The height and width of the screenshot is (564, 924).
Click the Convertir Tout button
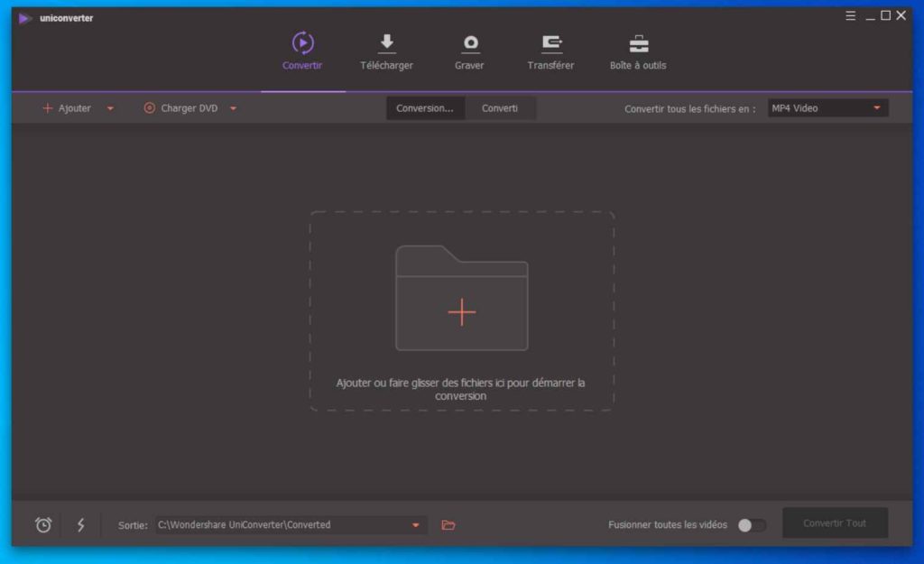[x=835, y=523]
